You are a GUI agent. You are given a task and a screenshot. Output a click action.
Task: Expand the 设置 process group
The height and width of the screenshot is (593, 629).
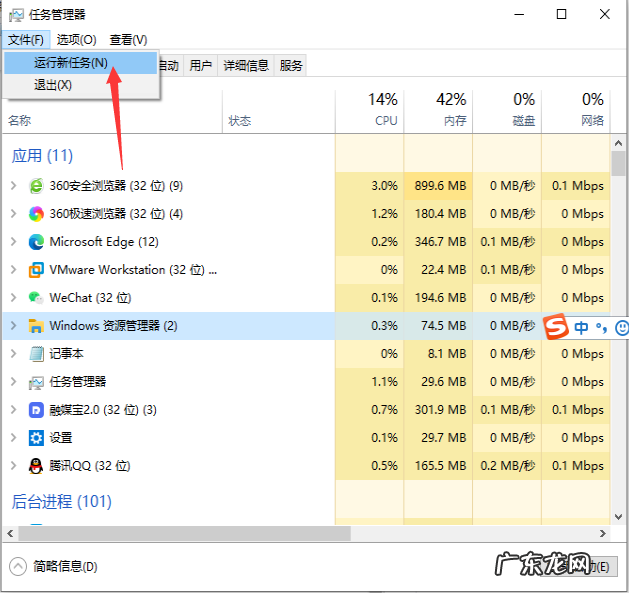coord(14,437)
